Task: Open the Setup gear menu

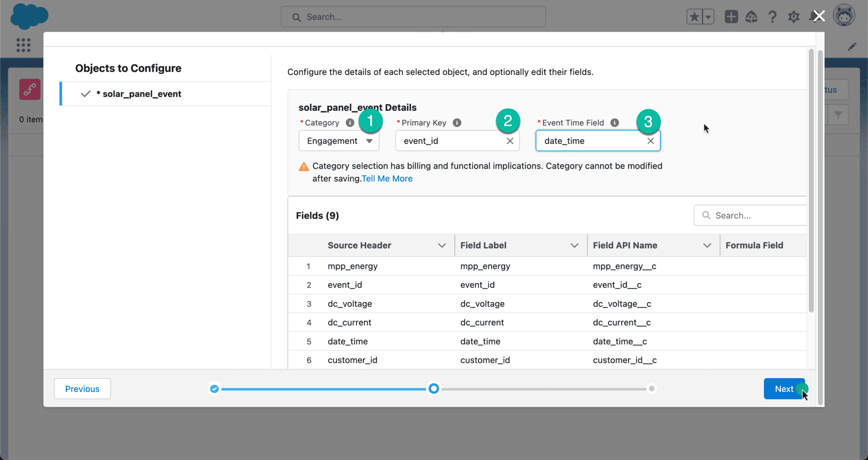Action: pyautogui.click(x=793, y=17)
